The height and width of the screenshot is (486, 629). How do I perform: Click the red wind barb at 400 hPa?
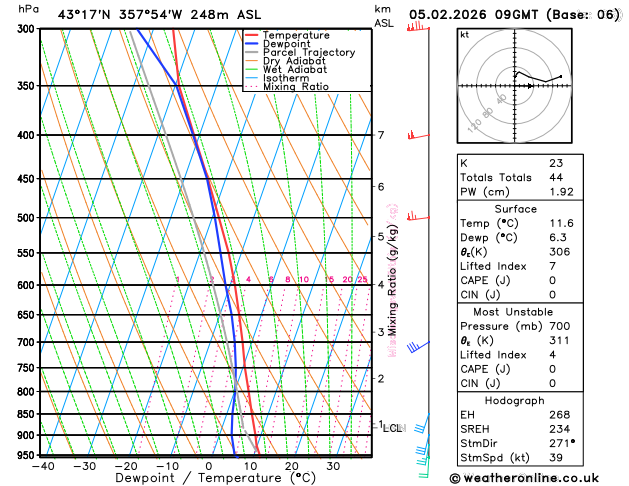point(418,135)
